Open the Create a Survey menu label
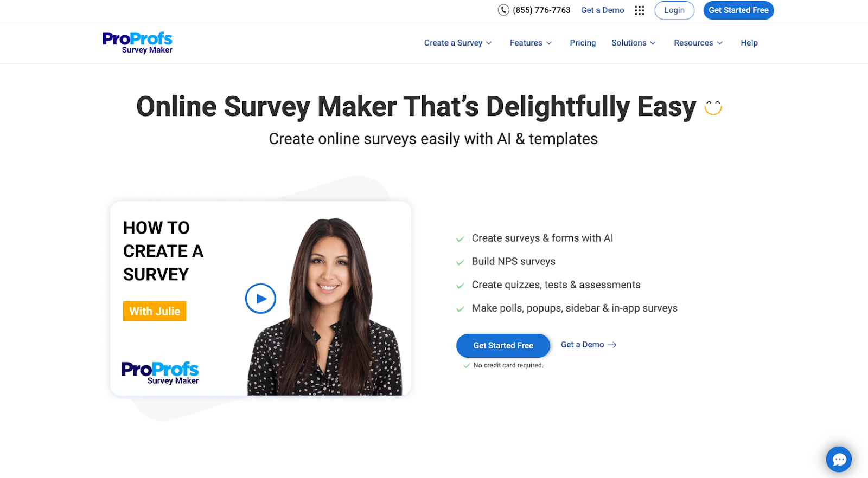 click(453, 43)
